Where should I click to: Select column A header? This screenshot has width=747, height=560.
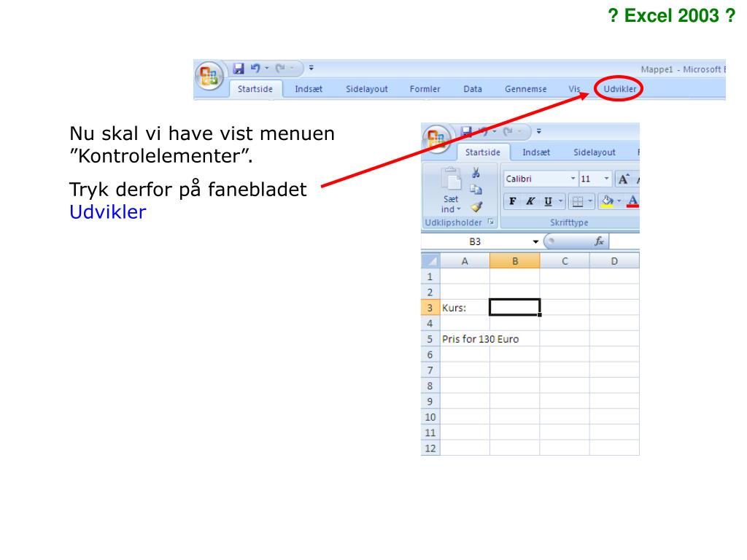pyautogui.click(x=465, y=261)
